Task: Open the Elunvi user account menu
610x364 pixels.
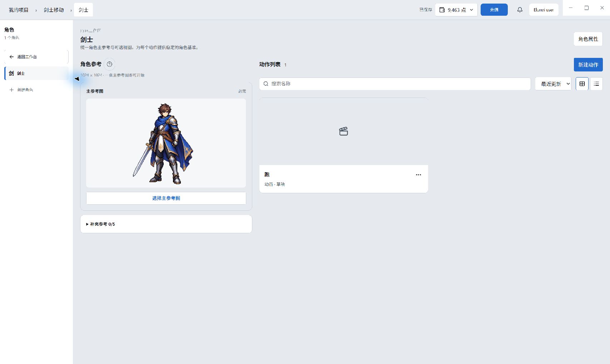Action: (544, 10)
